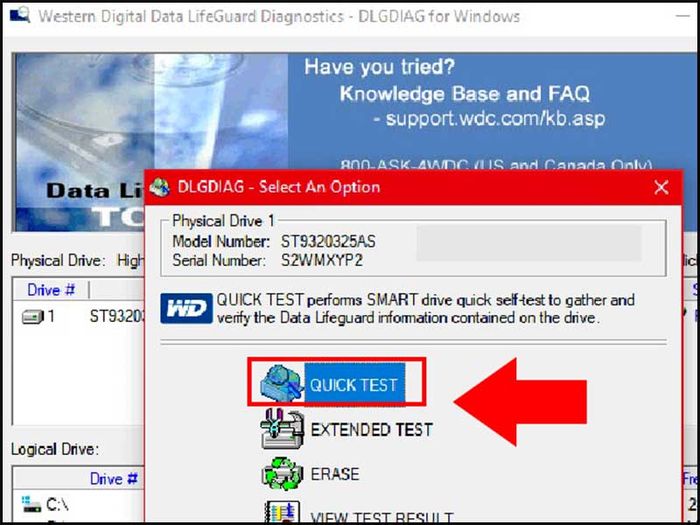
Task: Click serial number S2WMXYP2 text
Action: pos(321,261)
